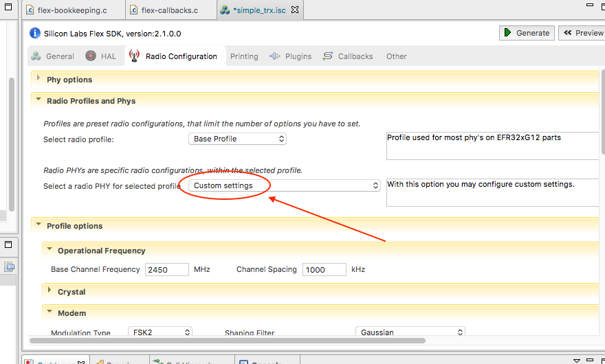
Task: Switch to the Printing tab
Action: tap(244, 56)
